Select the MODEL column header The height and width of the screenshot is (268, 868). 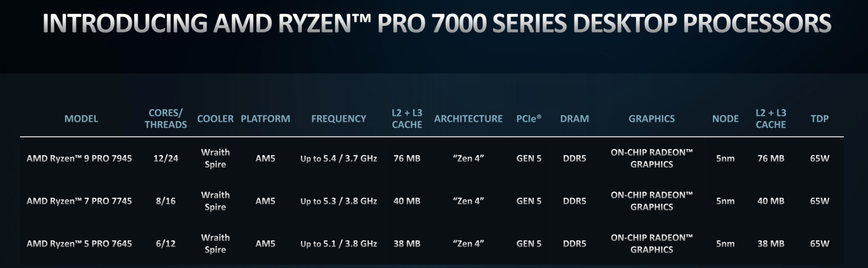point(81,119)
